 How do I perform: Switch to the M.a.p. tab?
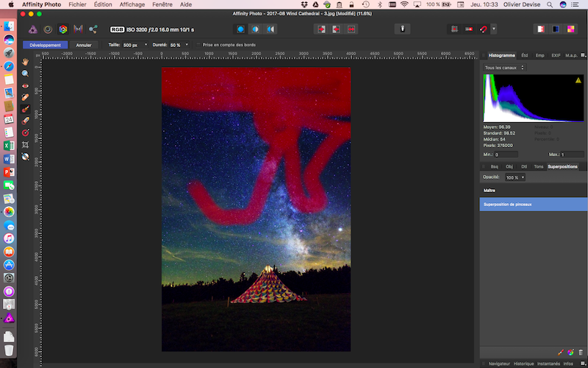[572, 55]
